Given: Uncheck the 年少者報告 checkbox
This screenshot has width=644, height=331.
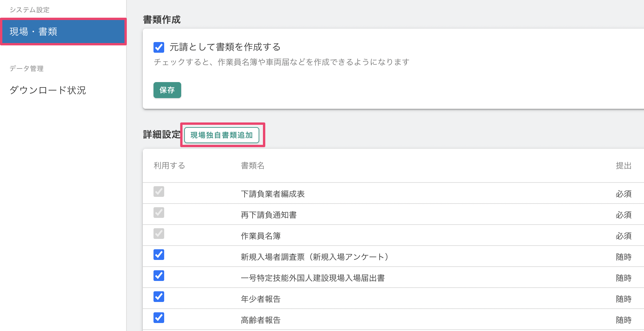Looking at the screenshot, I should [x=159, y=297].
